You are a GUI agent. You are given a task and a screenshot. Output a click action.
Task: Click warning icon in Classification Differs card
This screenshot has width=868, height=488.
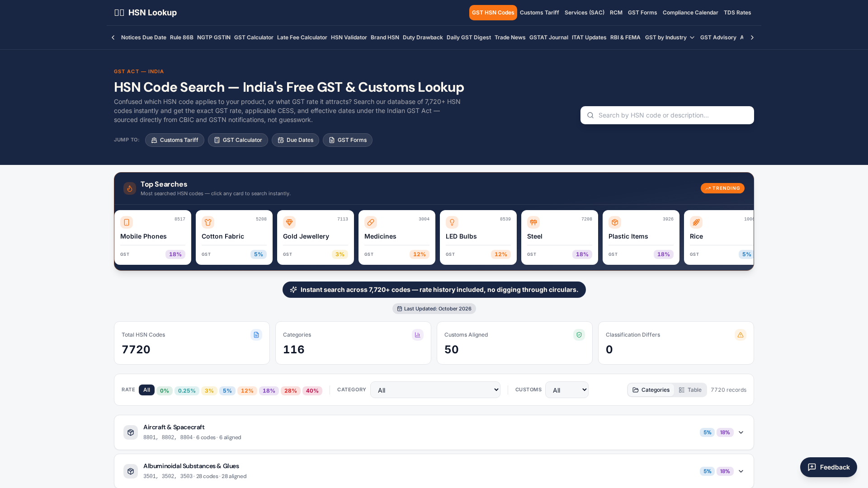pos(741,335)
